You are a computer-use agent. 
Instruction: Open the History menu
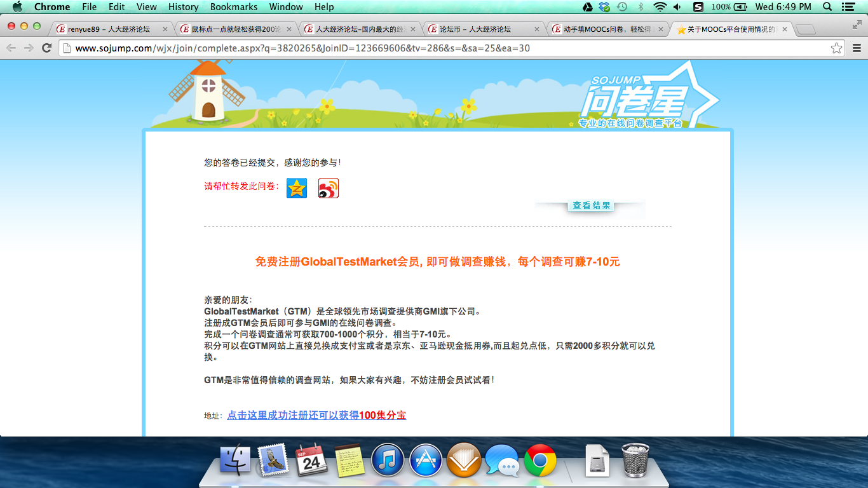point(184,7)
